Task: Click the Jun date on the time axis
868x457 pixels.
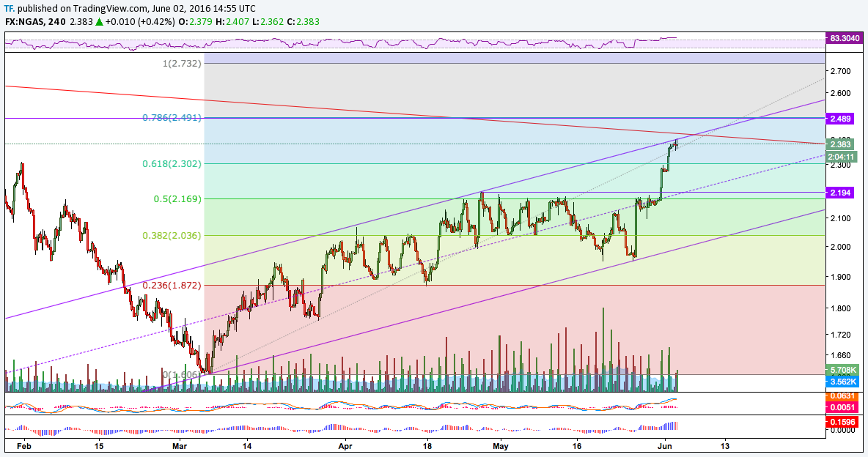Action: point(665,445)
